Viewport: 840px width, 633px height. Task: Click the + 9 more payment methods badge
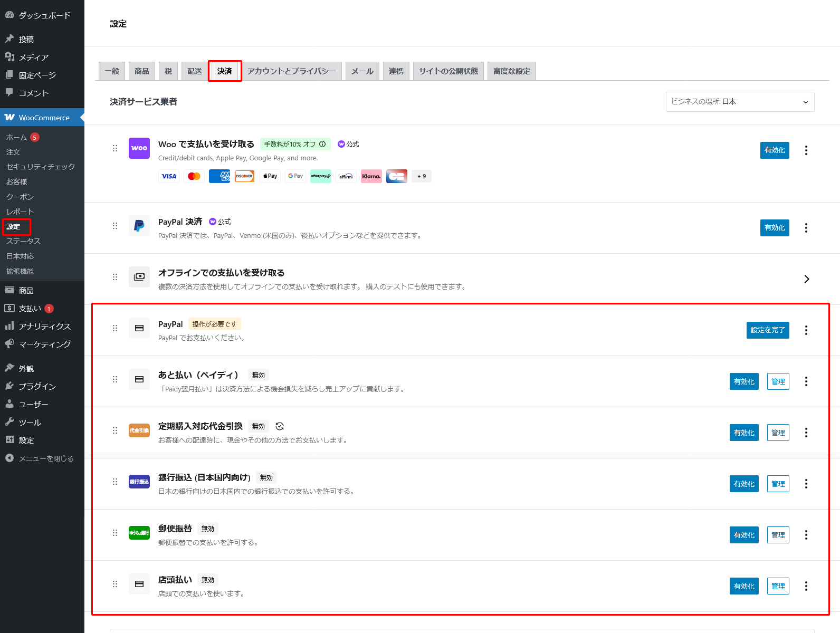pos(422,176)
